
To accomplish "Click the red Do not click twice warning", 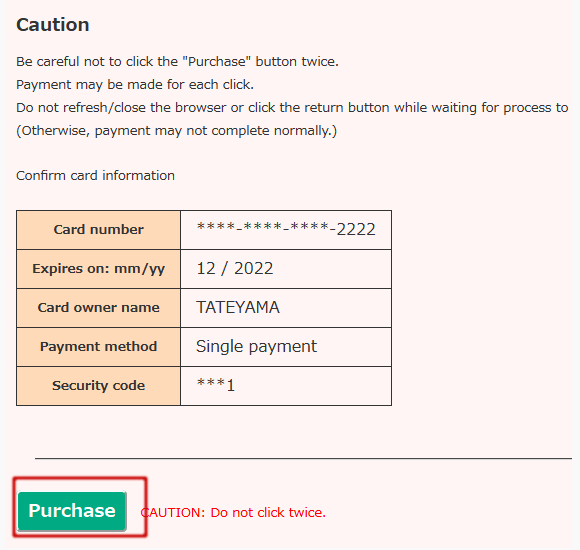I will pos(233,513).
